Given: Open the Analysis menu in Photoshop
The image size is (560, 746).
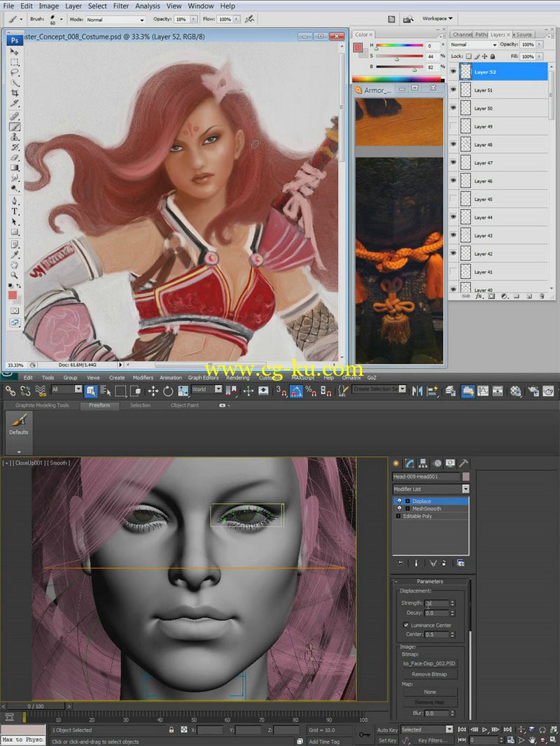Looking at the screenshot, I should (x=148, y=6).
